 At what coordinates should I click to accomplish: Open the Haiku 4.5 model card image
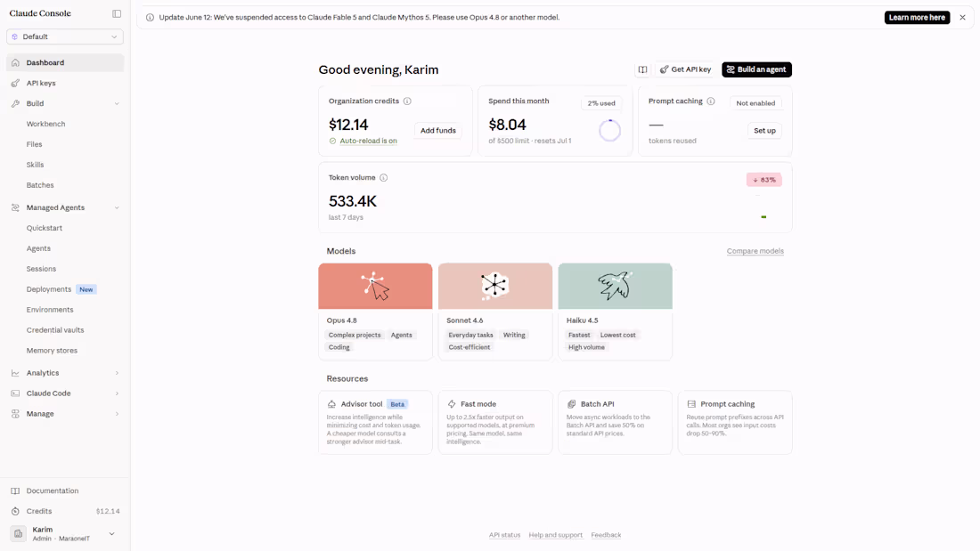(615, 286)
